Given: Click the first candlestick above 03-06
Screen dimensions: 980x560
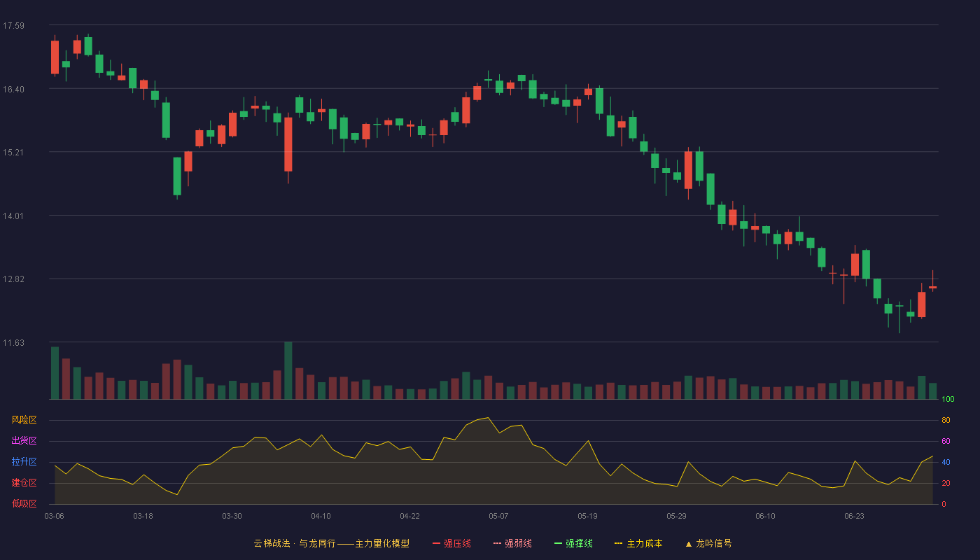Looking at the screenshot, I should point(55,57).
